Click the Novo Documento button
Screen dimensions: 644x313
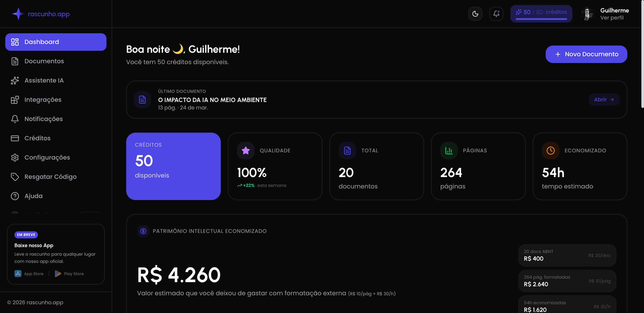click(586, 54)
